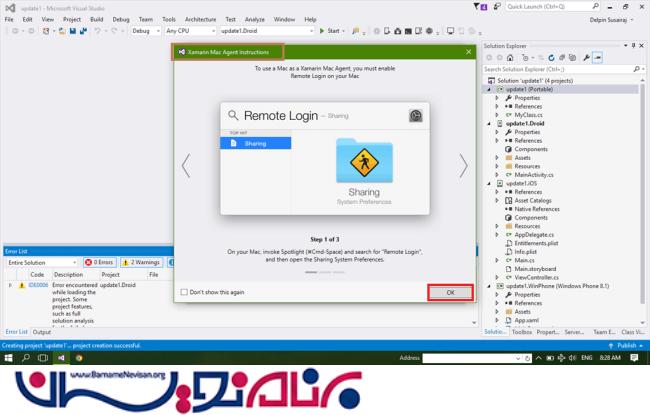Screen dimensions: 650x415
Task: Pin the Solution Explorer panel with pushpin icon
Action: (x=633, y=46)
